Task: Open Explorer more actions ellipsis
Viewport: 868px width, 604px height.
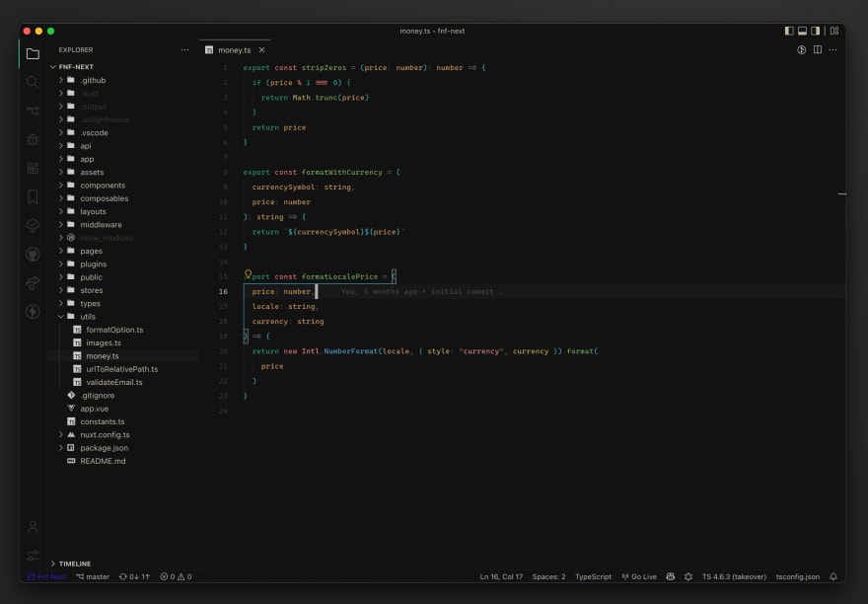Action: pos(184,50)
